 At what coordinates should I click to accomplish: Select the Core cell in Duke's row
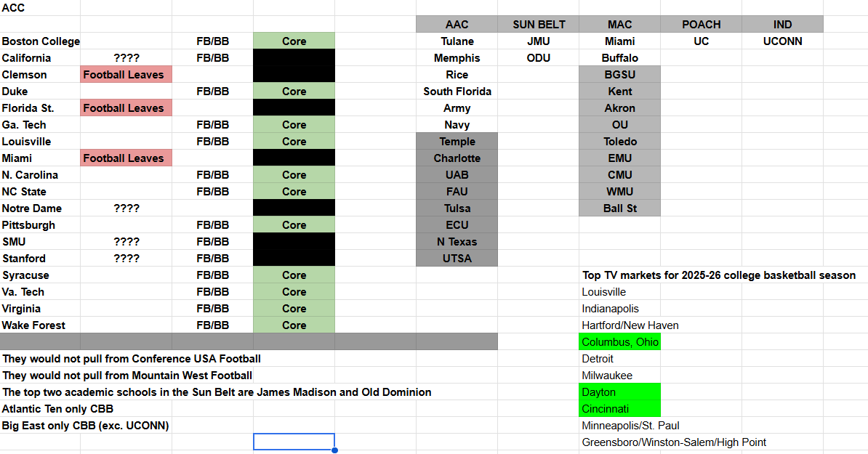[x=294, y=92]
